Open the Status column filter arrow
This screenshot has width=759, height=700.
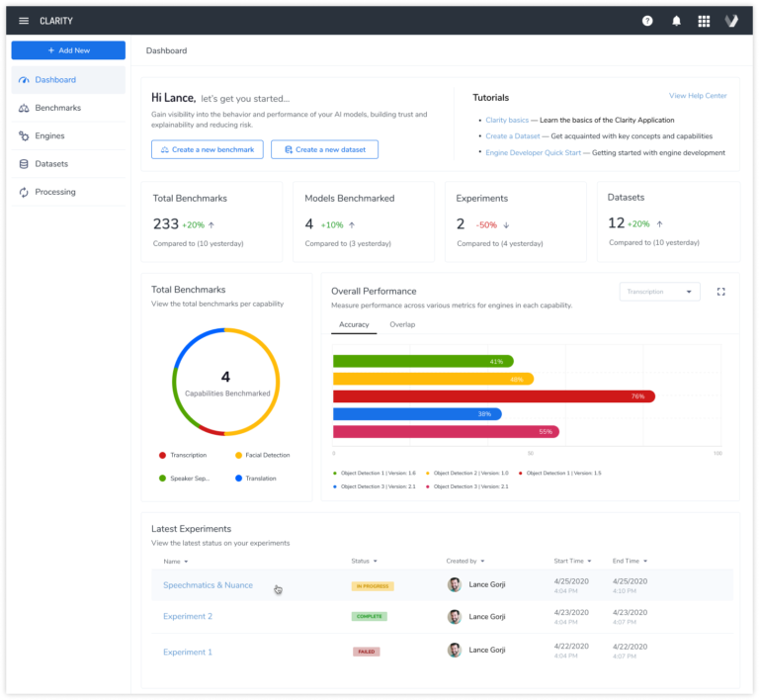click(x=376, y=562)
